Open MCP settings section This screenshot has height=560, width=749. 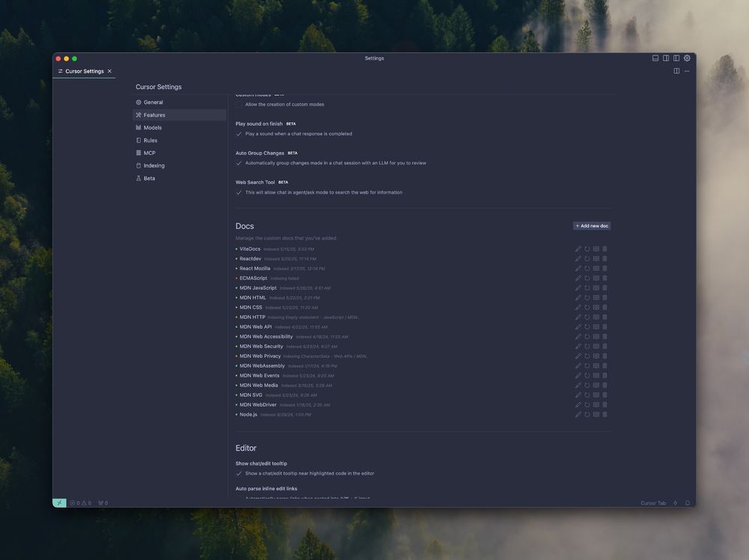179,153
